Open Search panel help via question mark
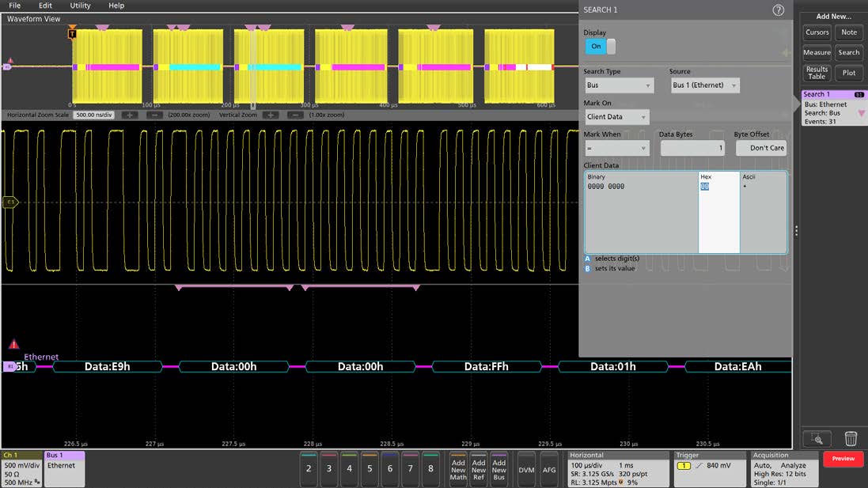 pyautogui.click(x=778, y=10)
